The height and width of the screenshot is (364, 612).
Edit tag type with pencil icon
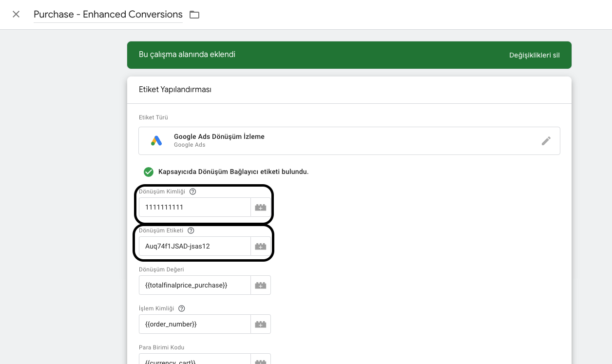coord(546,141)
